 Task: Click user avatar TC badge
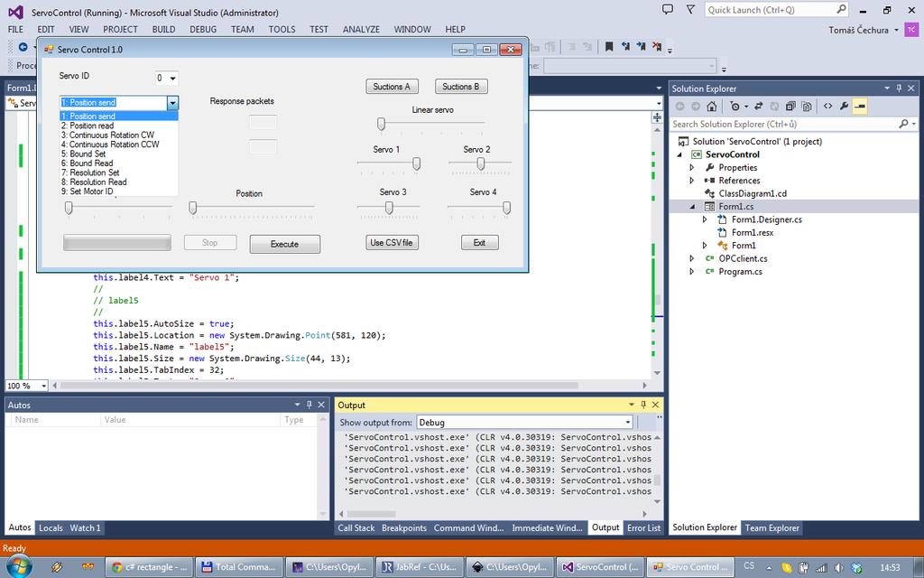[911, 30]
